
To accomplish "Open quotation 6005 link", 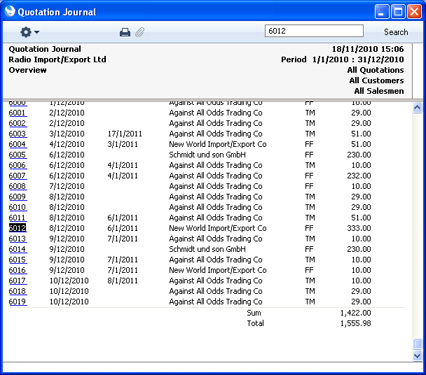I will point(17,155).
